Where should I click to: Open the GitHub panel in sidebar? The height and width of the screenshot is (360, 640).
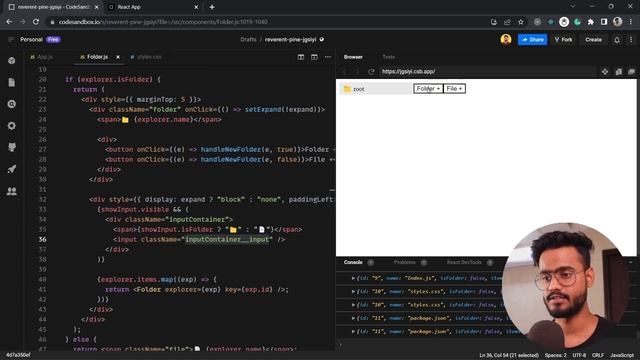click(x=12, y=147)
